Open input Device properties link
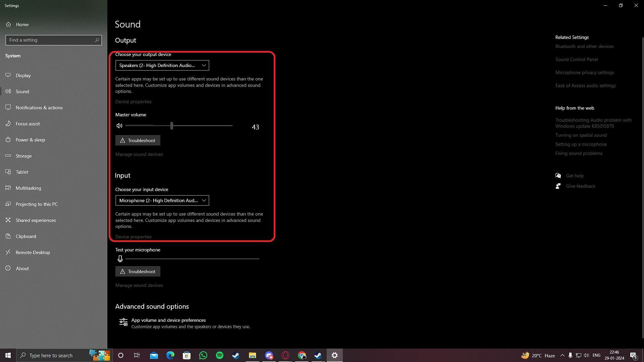644x362 pixels. click(133, 237)
